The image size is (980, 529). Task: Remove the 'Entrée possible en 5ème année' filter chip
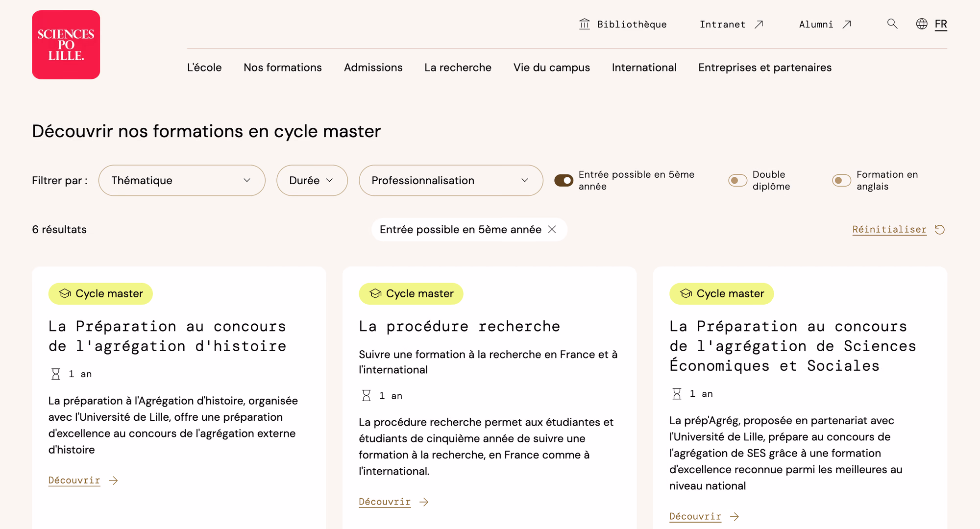coord(552,229)
